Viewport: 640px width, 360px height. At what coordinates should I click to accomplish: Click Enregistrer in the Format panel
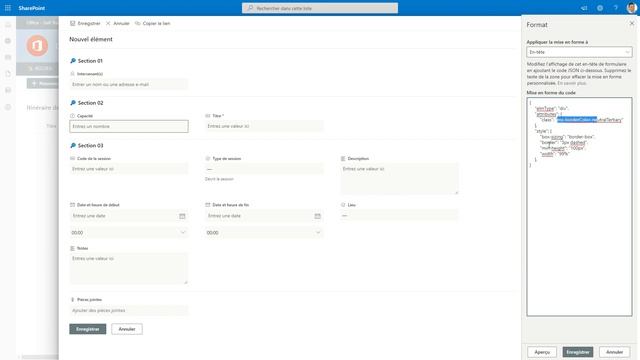click(578, 352)
